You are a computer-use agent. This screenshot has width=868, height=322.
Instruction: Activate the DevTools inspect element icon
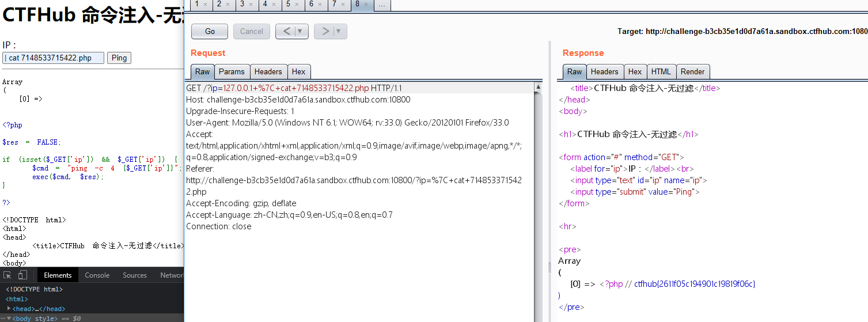click(x=7, y=275)
